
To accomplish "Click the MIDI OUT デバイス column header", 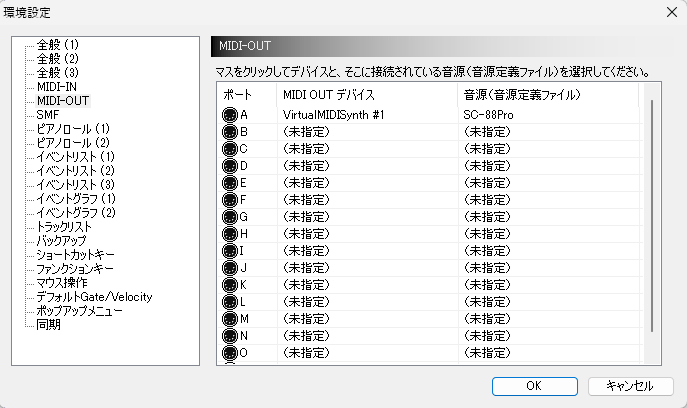I will pos(367,95).
